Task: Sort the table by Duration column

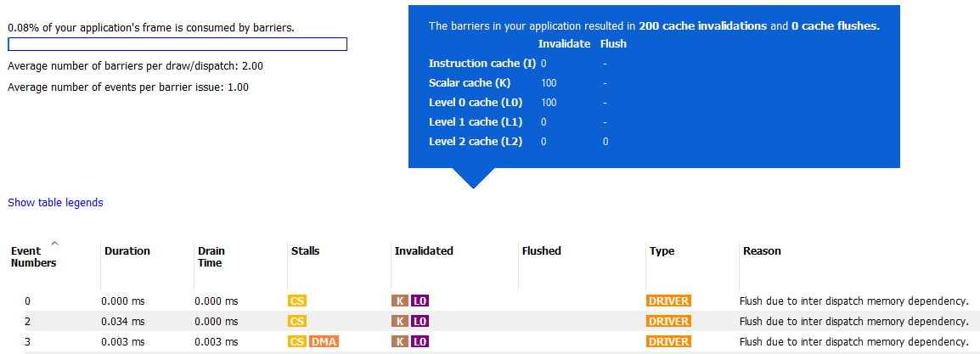Action: [127, 251]
